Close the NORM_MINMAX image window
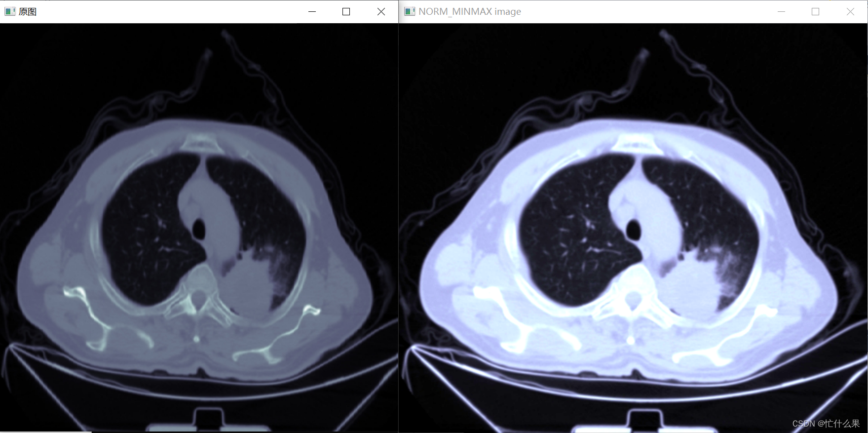The image size is (868, 433). click(x=850, y=11)
